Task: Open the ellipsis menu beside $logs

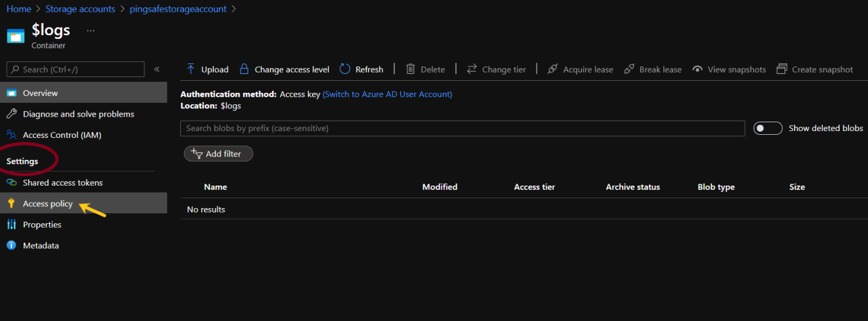Action: pyautogui.click(x=91, y=30)
